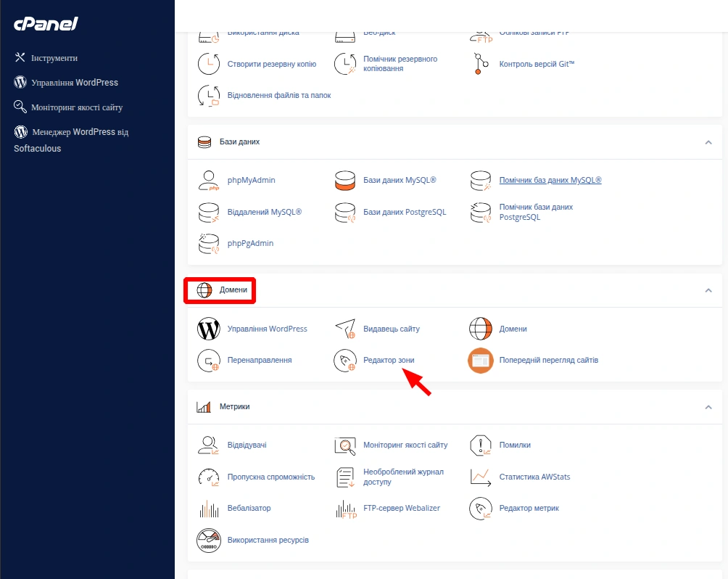Collapse the Метрики section
728x579 pixels.
[x=708, y=406]
